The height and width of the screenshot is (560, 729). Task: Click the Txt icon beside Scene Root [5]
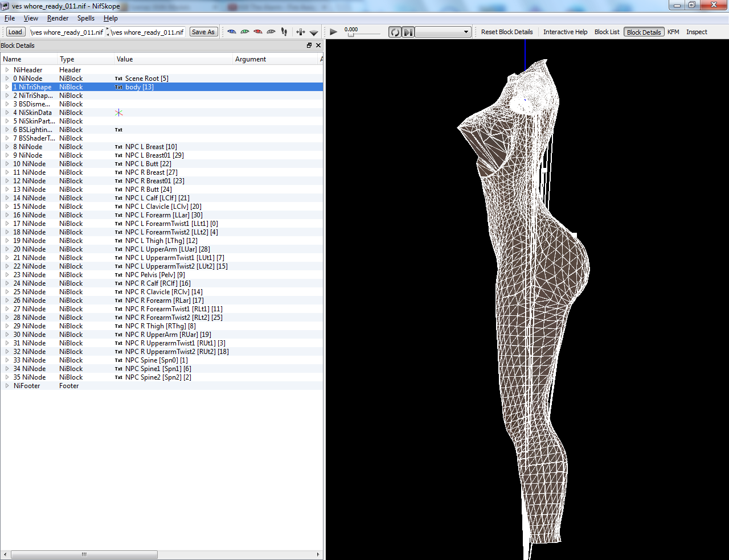pyautogui.click(x=118, y=79)
